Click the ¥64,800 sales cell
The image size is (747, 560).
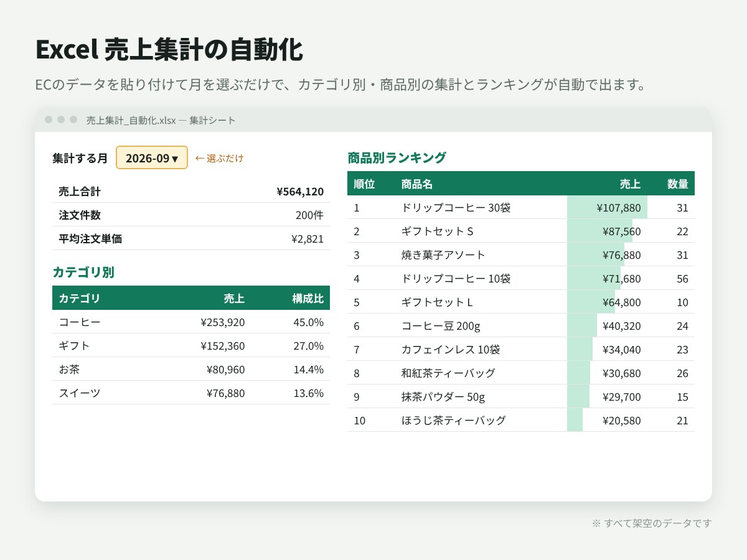point(608,302)
